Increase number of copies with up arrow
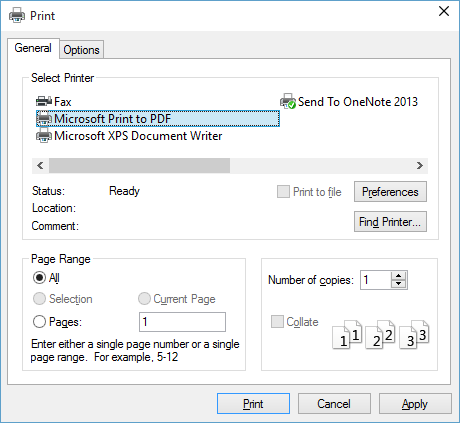Screen dimensions: 460x423 [399, 276]
